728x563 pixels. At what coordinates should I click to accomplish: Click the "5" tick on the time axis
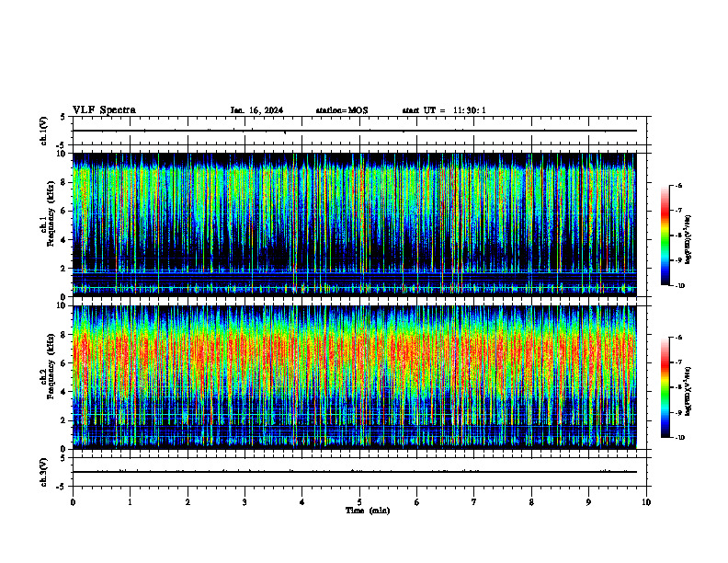359,502
